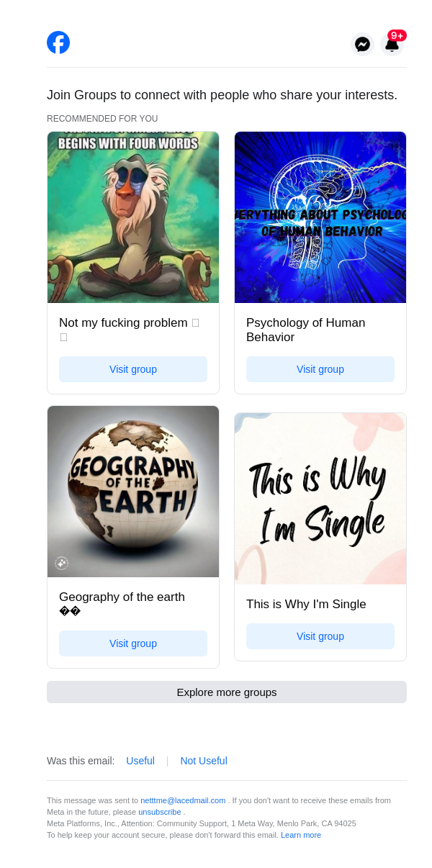Click the Psychology of Human Behavior title
This screenshot has height=868, width=432.
pyautogui.click(x=305, y=330)
